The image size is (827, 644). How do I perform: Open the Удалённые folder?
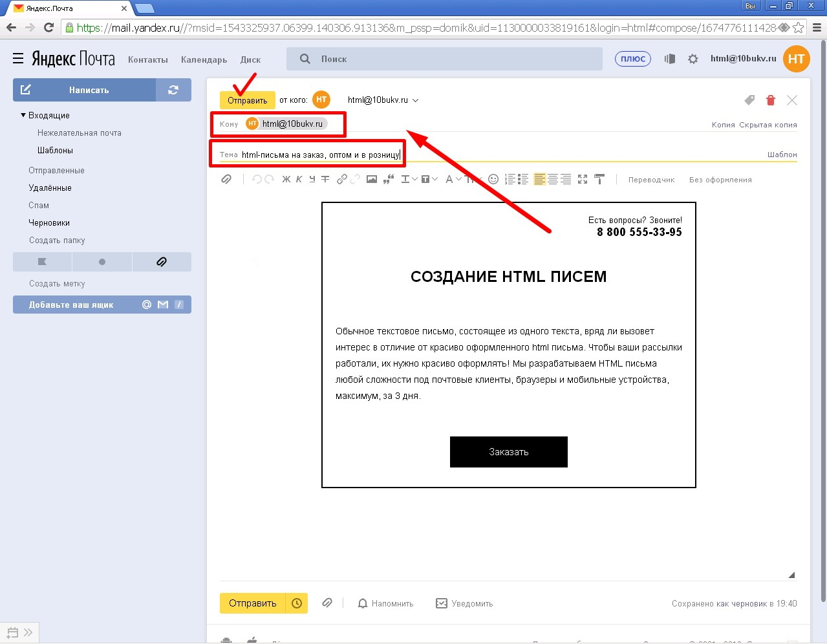[50, 188]
